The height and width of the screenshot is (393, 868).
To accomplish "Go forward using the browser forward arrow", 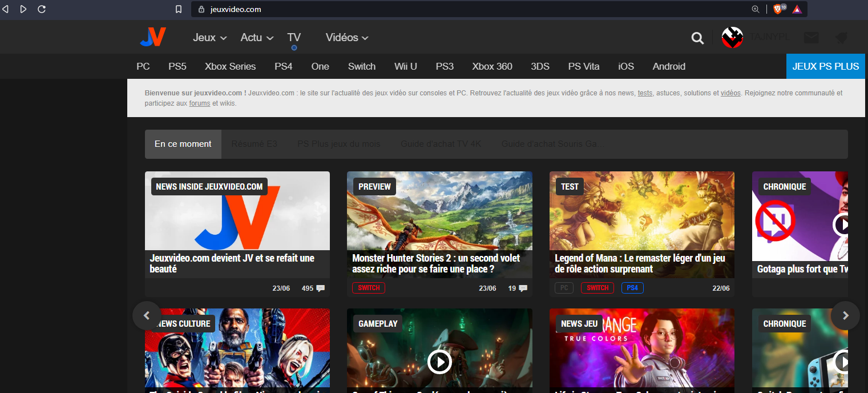I will point(23,9).
